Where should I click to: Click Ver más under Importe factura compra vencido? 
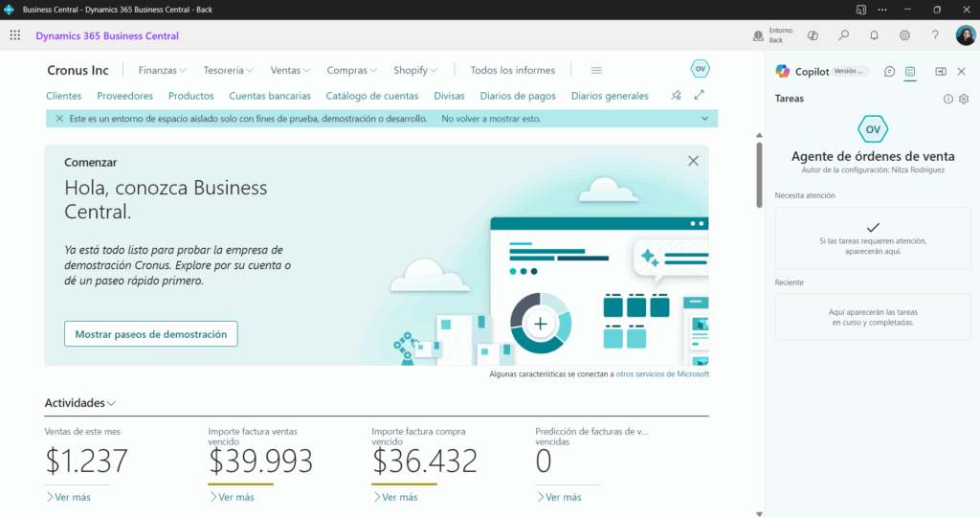pyautogui.click(x=395, y=497)
